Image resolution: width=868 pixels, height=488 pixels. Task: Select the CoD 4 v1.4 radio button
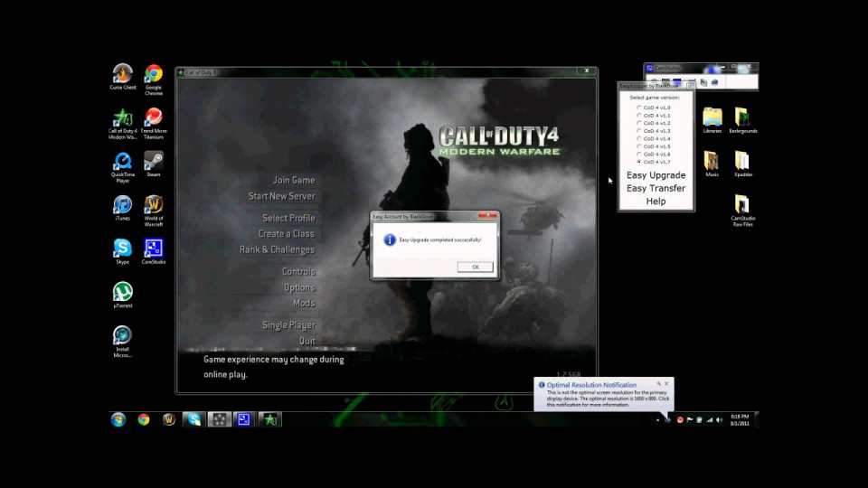click(x=639, y=139)
